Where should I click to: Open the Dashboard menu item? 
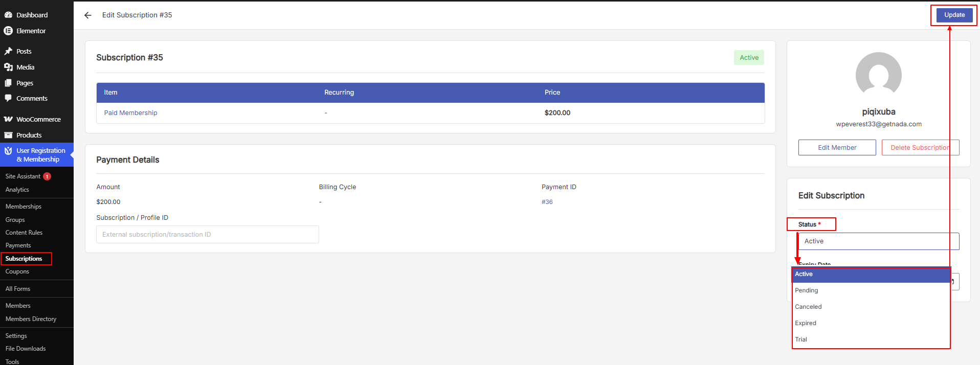tap(32, 15)
